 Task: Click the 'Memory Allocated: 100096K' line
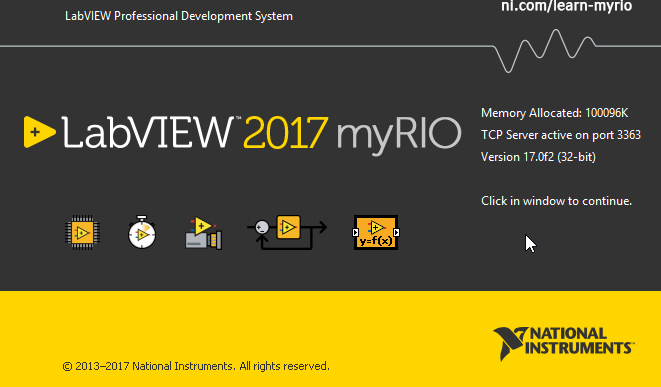tap(554, 113)
